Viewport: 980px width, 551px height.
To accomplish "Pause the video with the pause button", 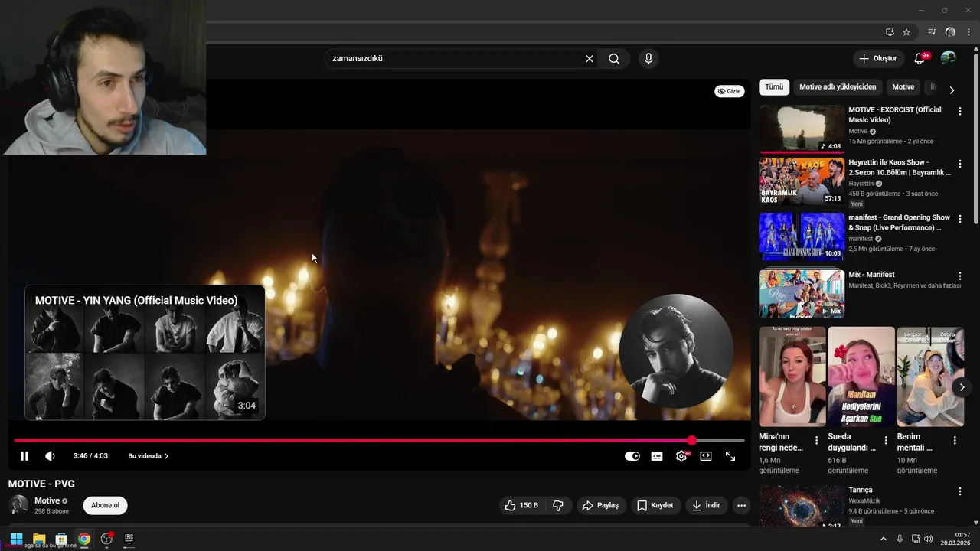I will tap(24, 456).
